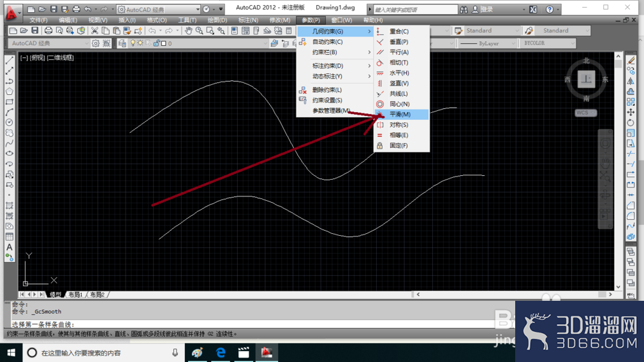Viewport: 644px width, 362px height.
Task: Click the viewport [二维线框] visual style label
Action: (60, 57)
